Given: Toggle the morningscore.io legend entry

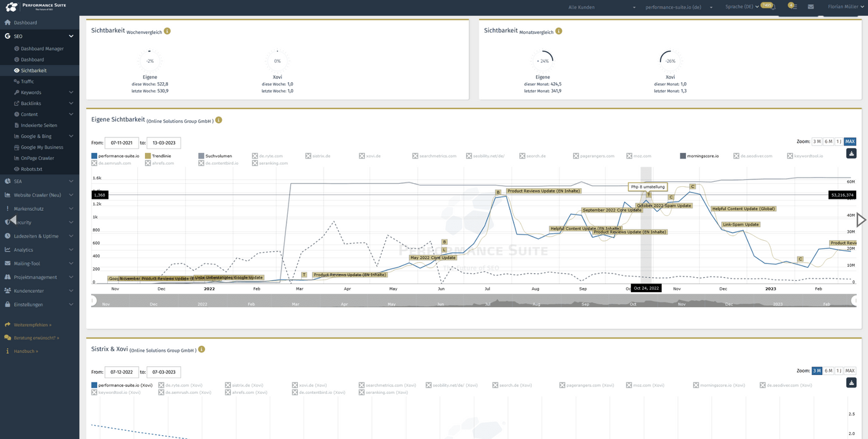Looking at the screenshot, I should [699, 156].
